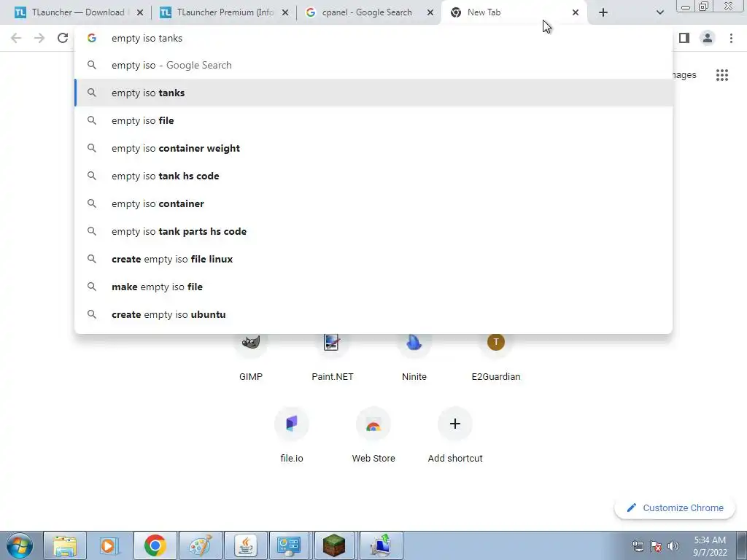Image resolution: width=747 pixels, height=560 pixels.
Task: Open the Minecraft grass block taskbar icon
Action: pos(334,545)
